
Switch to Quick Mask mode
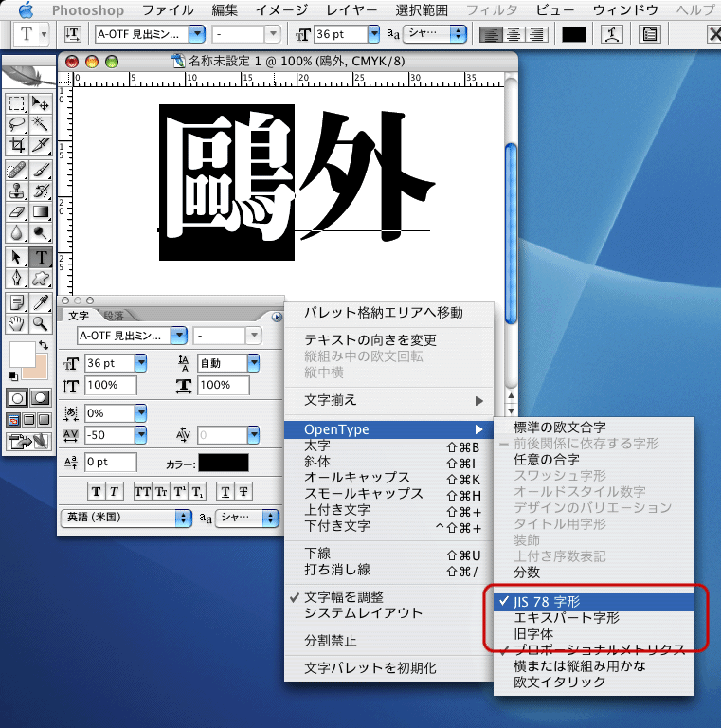[x=41, y=398]
